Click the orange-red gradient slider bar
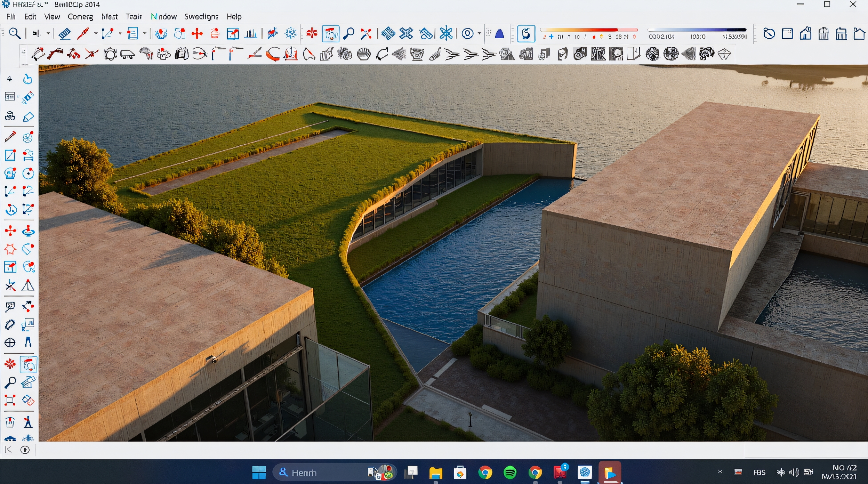868x484 pixels. coord(588,30)
